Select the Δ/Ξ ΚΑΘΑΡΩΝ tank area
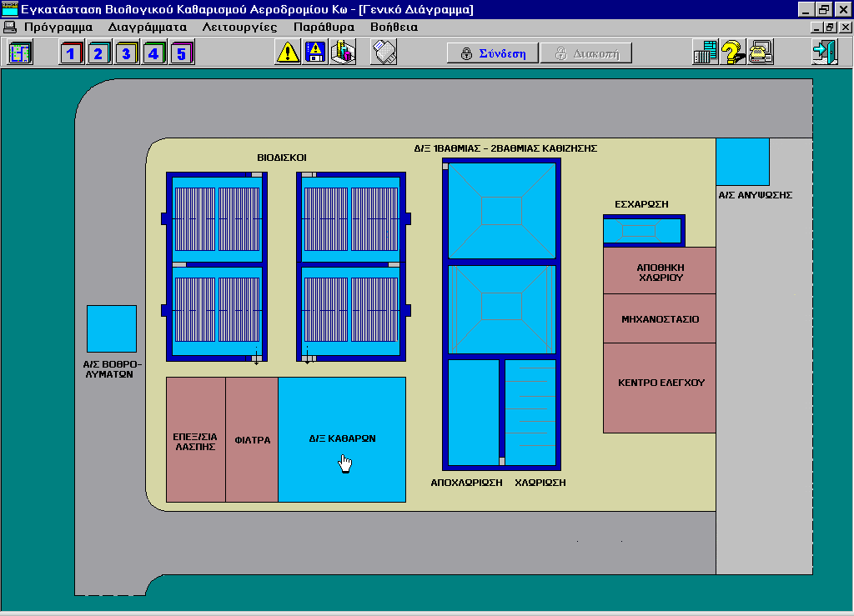Image resolution: width=854 pixels, height=616 pixels. click(x=342, y=439)
